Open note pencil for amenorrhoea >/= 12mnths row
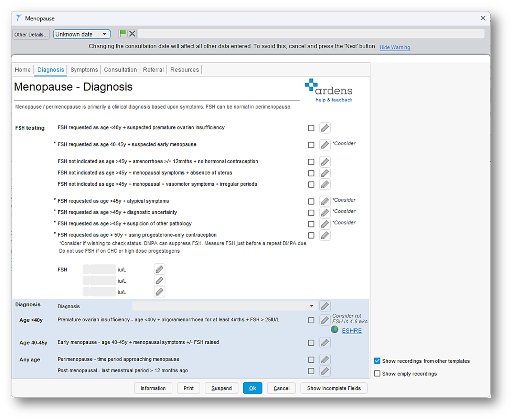 click(325, 162)
